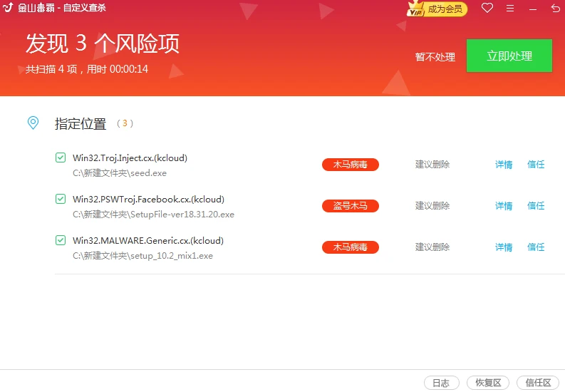This screenshot has width=565, height=392.
Task: Minimize the window with the dash icon
Action: [x=533, y=9]
